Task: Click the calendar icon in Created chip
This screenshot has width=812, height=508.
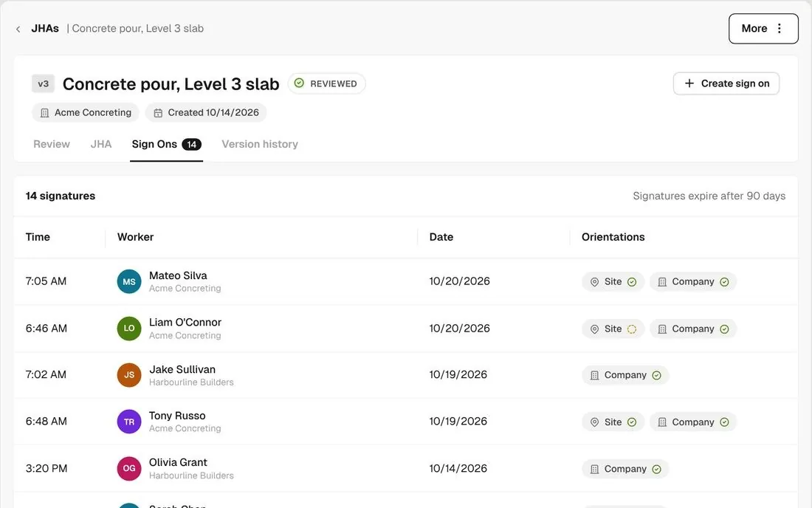Action: click(158, 113)
